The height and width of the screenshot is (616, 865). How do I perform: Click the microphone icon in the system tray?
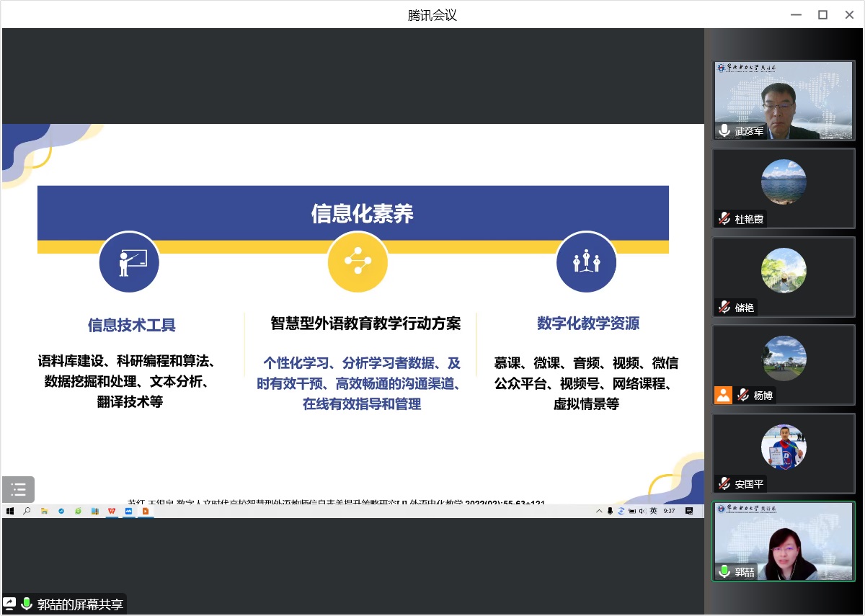(x=610, y=510)
